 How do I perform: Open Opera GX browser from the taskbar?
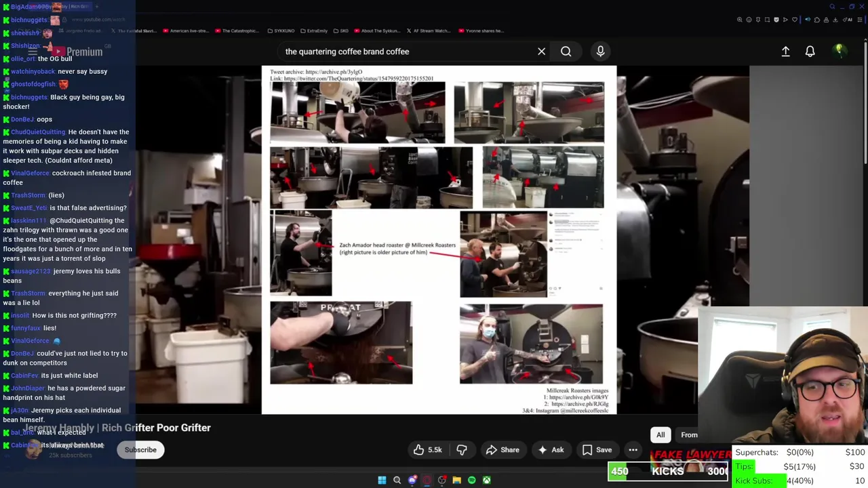coord(427,480)
